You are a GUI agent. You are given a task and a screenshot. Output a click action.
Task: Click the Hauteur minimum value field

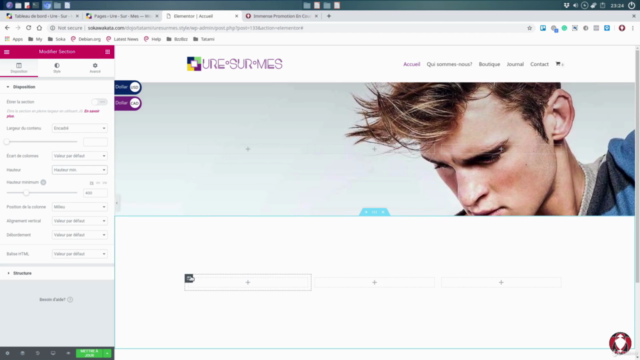(x=95, y=193)
